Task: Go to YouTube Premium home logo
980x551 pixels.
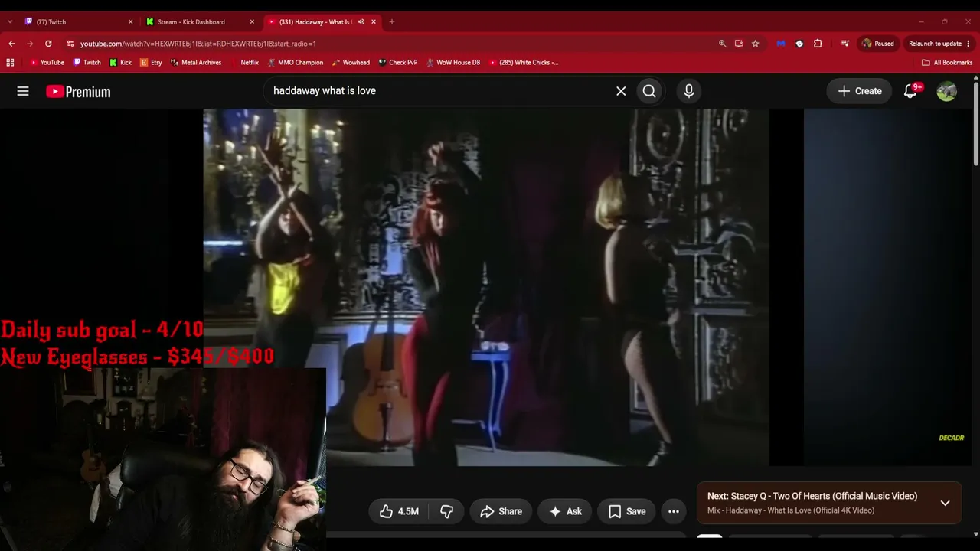Action: (78, 92)
